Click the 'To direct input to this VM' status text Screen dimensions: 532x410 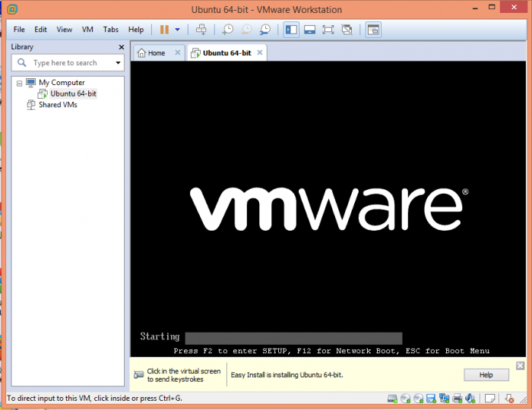coord(94,398)
